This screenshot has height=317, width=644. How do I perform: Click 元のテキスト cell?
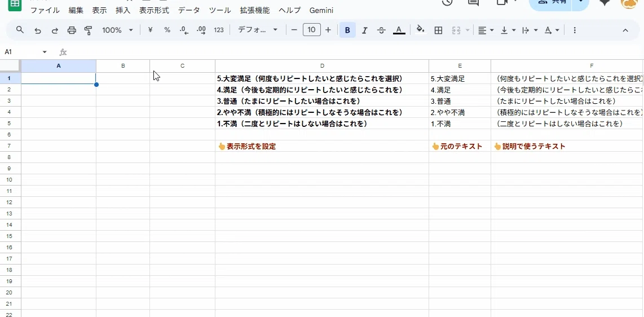click(460, 146)
